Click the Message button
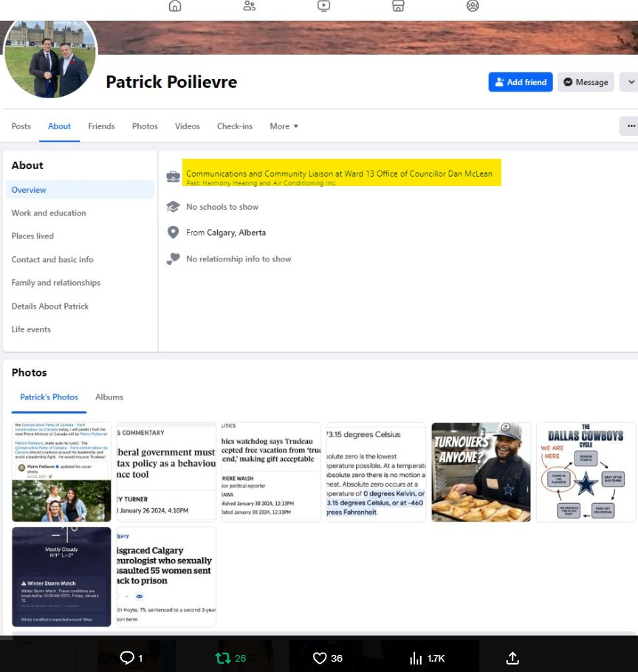 586,82
